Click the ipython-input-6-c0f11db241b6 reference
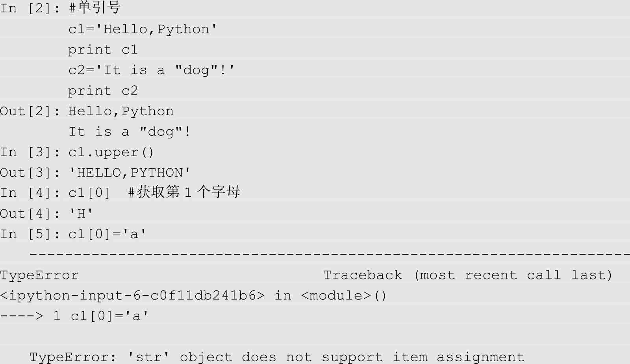This screenshot has width=630, height=364. pos(132,296)
